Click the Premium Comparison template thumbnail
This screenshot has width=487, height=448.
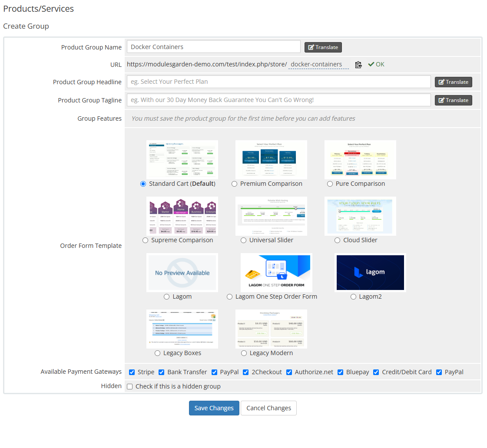[x=271, y=160]
